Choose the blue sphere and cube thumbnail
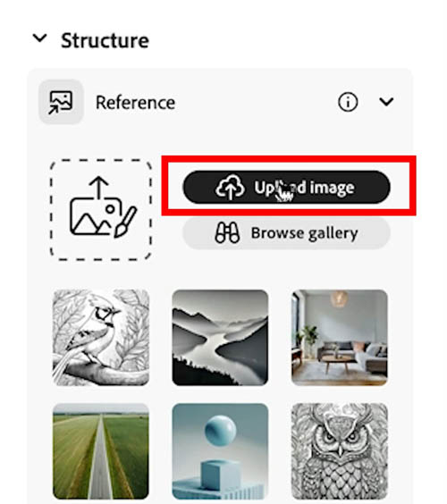 [220, 451]
